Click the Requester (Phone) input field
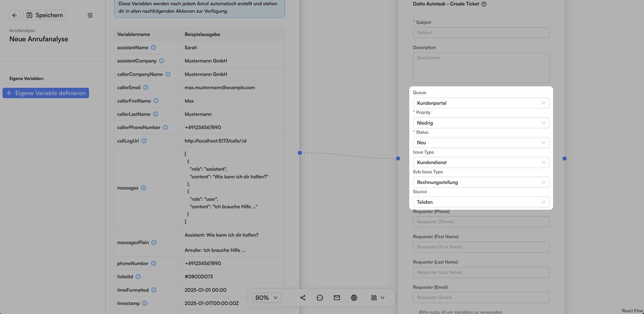644x314 pixels. 481,222
